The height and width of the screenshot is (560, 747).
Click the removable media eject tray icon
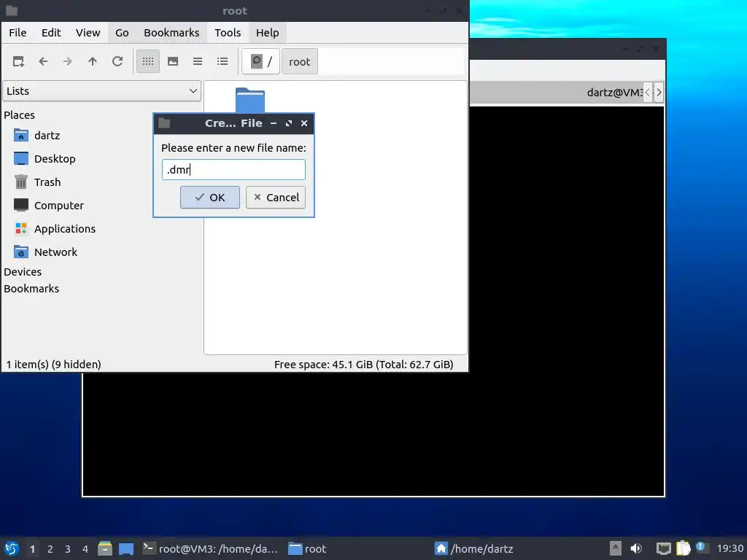click(616, 548)
